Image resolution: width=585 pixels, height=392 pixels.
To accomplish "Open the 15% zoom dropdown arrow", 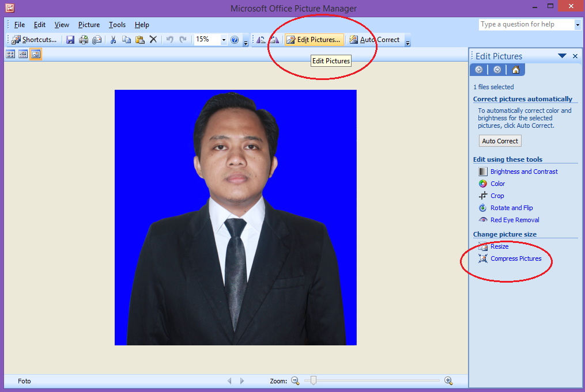I will pos(224,40).
